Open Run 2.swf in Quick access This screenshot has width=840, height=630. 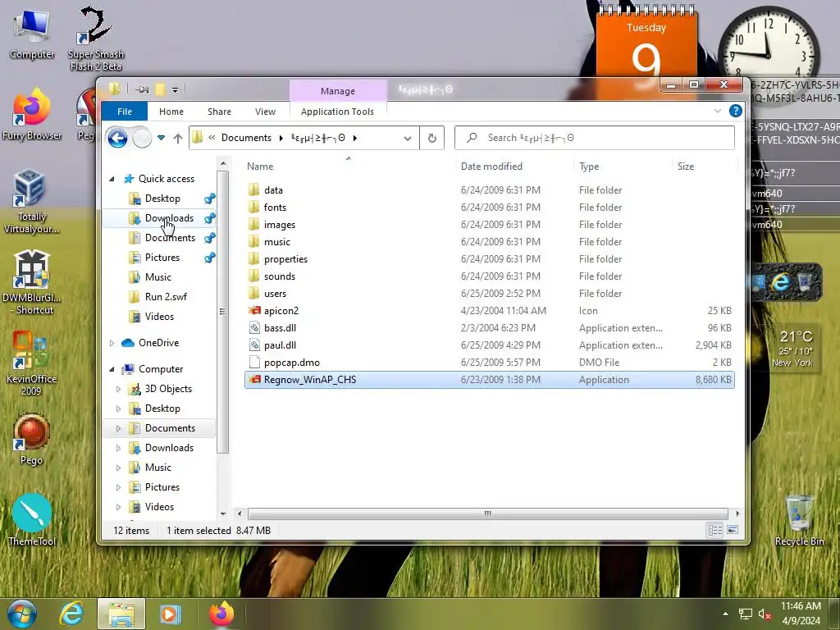166,297
